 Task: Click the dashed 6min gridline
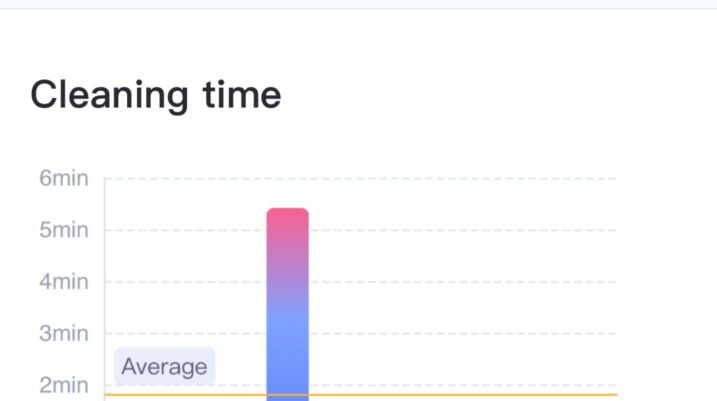(x=450, y=179)
